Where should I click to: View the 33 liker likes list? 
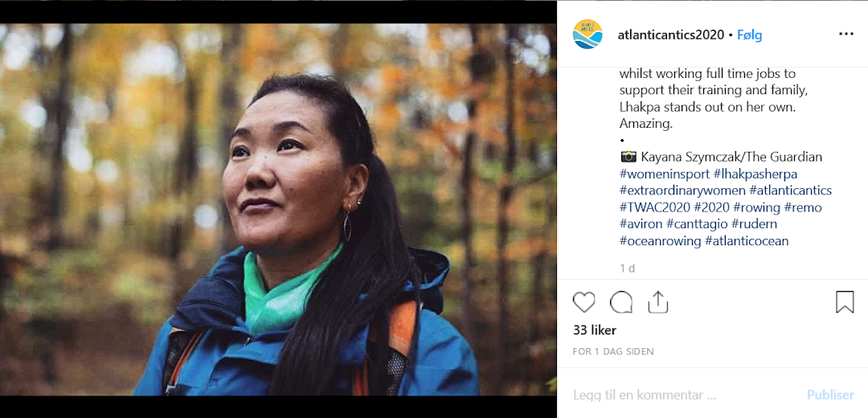click(x=595, y=330)
